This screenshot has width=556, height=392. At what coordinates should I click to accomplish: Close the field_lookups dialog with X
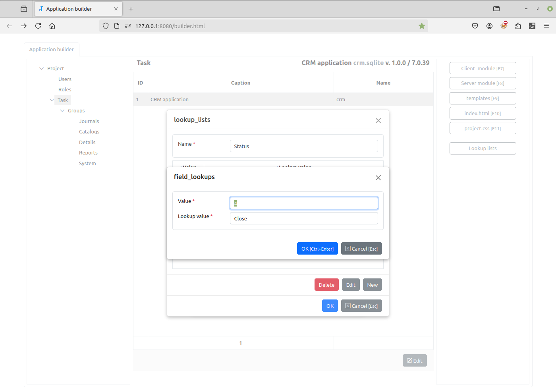(378, 178)
